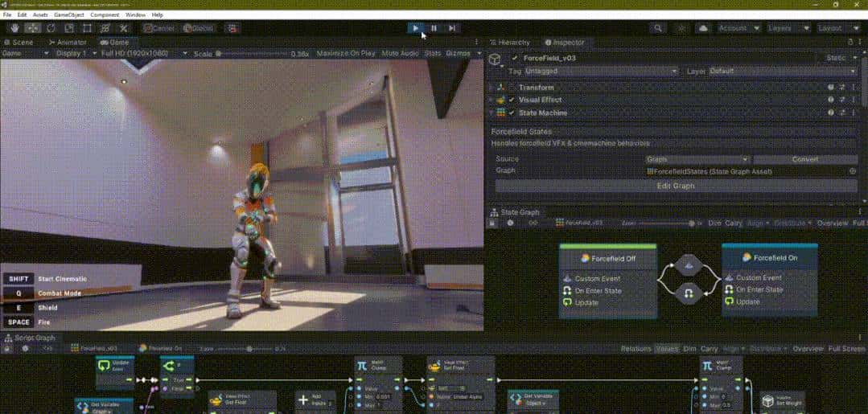Click the cloud services icon
Screen dimensions: 868x414
tap(703, 28)
